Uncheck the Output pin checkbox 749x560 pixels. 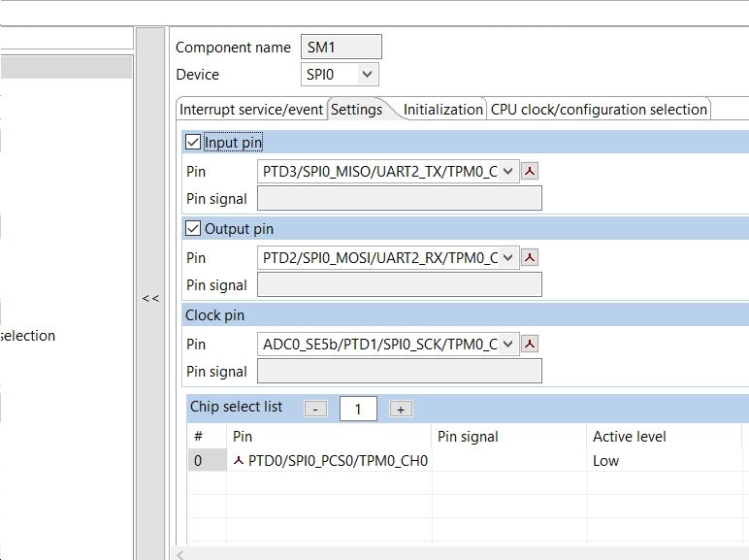(193, 229)
